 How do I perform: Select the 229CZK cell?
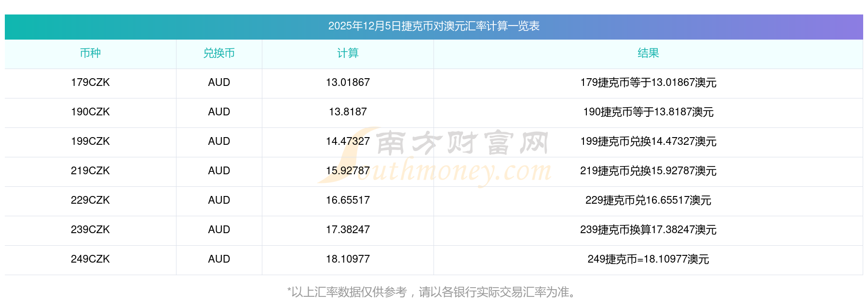(x=90, y=200)
